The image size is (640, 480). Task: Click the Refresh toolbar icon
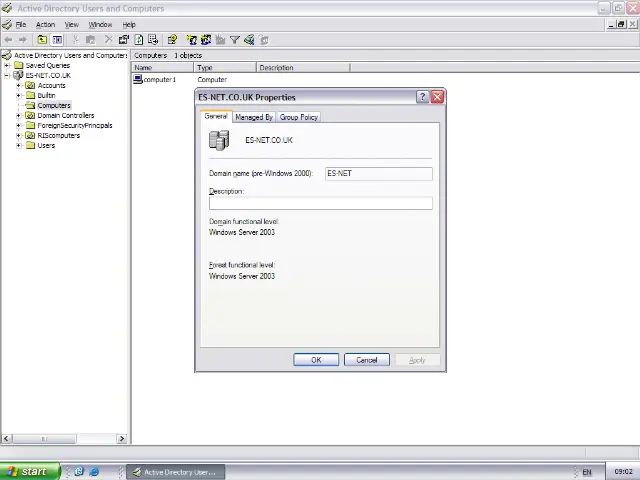(139, 40)
